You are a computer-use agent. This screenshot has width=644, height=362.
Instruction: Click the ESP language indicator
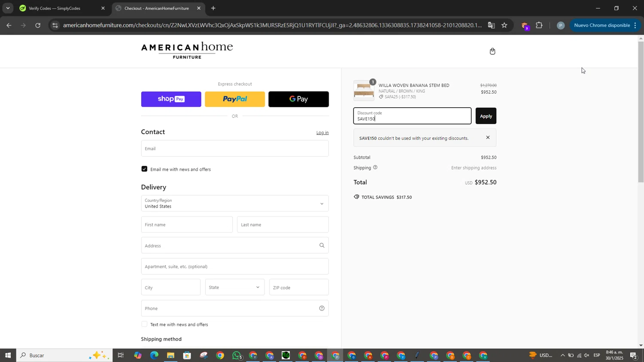(x=596, y=355)
